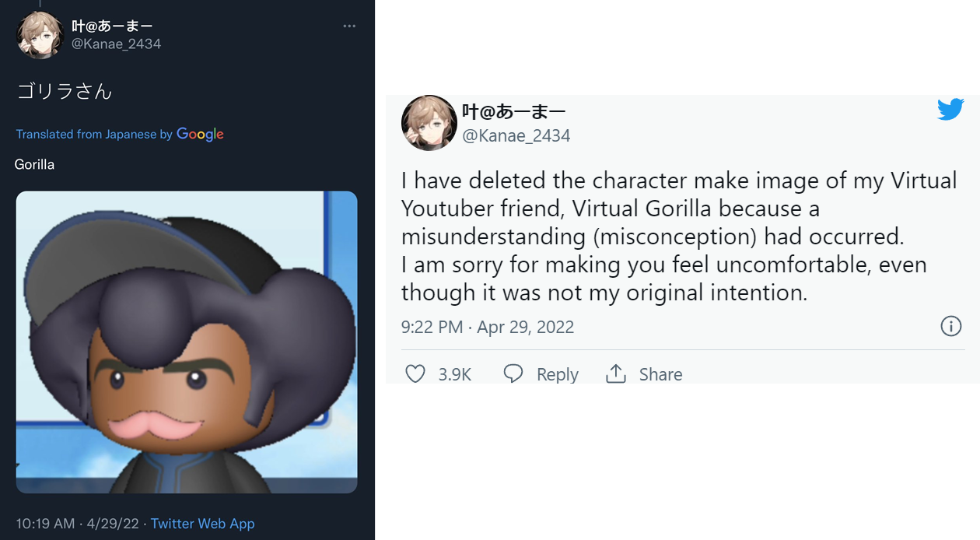Open the Twitter Web App source link

(x=202, y=524)
